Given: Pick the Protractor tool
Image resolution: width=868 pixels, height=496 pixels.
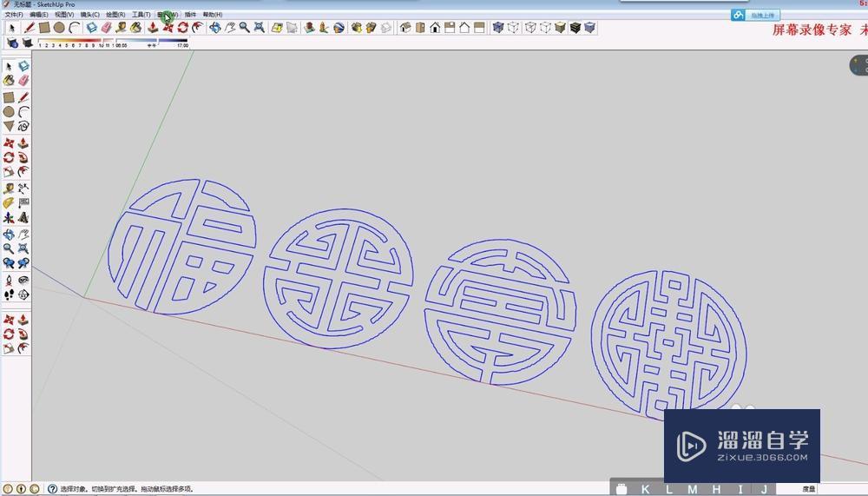Looking at the screenshot, I should [x=9, y=202].
